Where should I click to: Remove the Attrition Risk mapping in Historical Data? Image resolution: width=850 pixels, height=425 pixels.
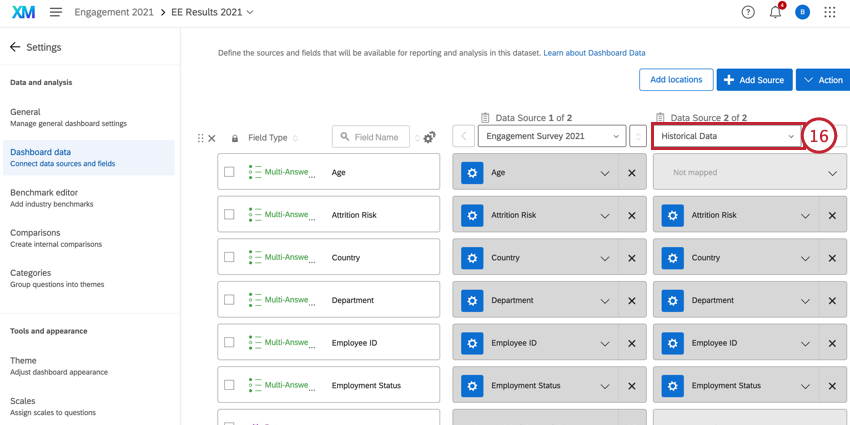point(832,215)
